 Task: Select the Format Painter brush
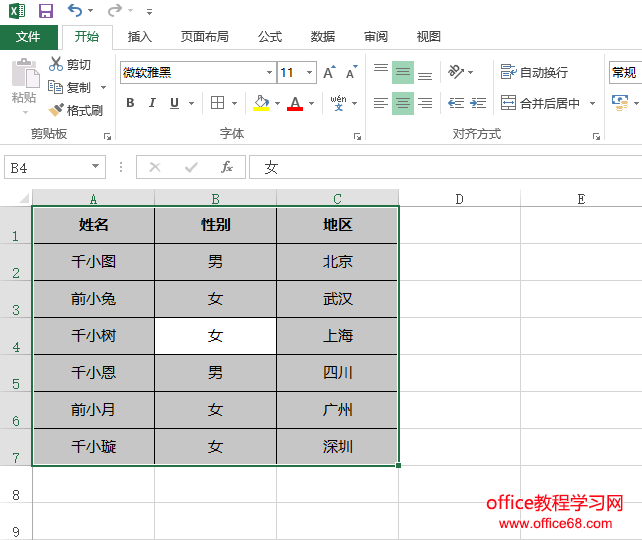click(56, 110)
